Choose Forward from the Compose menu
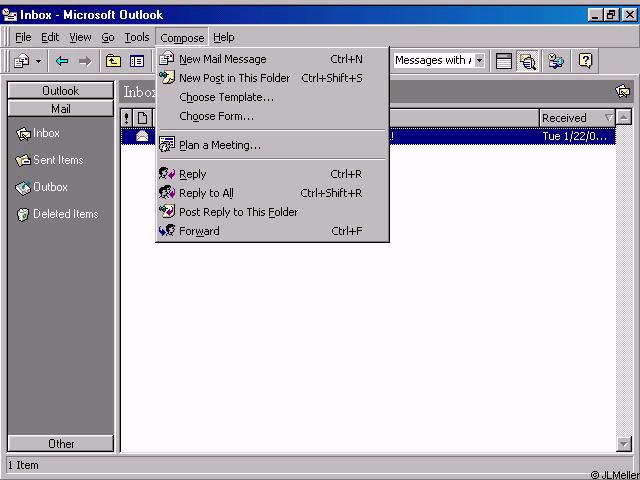640x480 pixels. coord(272,231)
